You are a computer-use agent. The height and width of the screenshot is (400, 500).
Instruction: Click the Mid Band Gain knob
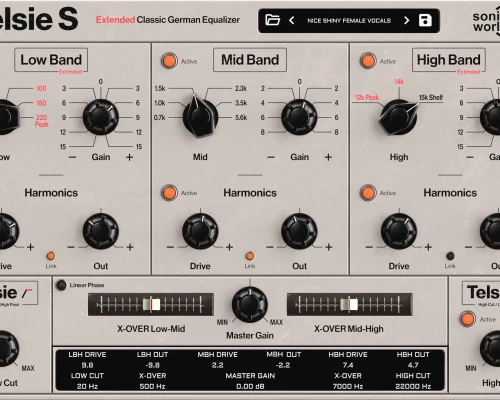coord(299,117)
